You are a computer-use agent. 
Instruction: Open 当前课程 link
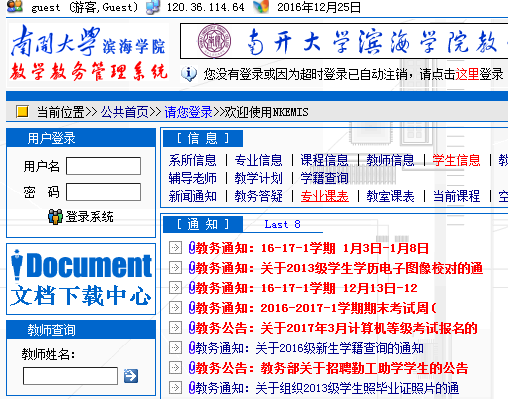click(456, 196)
